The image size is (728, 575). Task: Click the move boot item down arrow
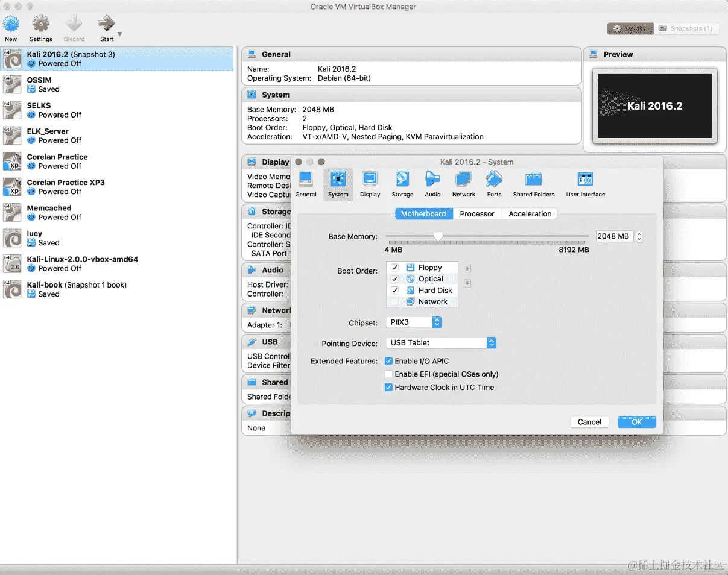point(467,283)
